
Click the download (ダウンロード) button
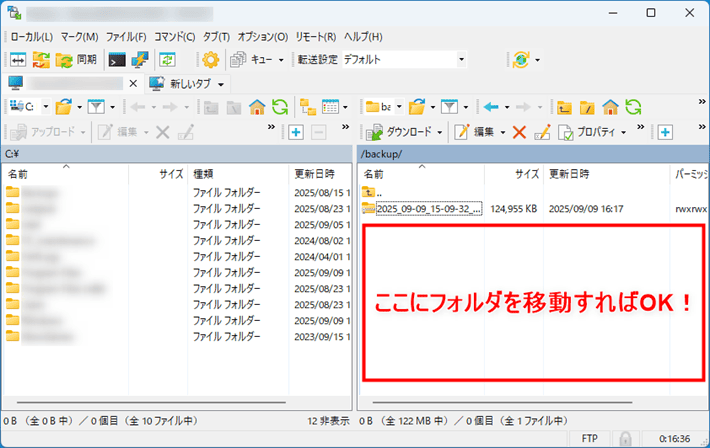pos(403,132)
